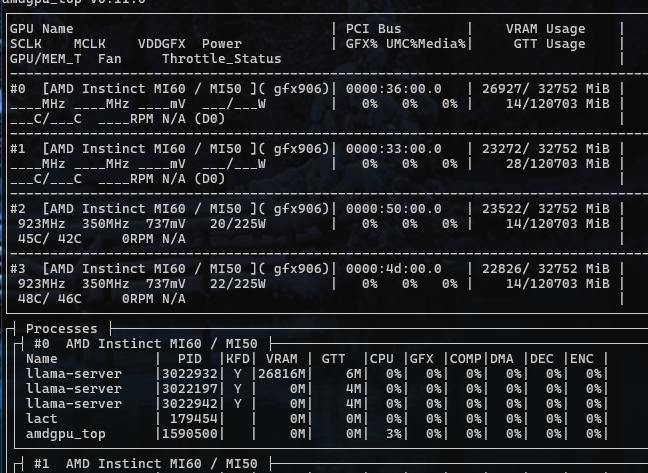The image size is (648, 473).
Task: Select the llama-server row with PID 3022197
Action: click(x=317, y=389)
